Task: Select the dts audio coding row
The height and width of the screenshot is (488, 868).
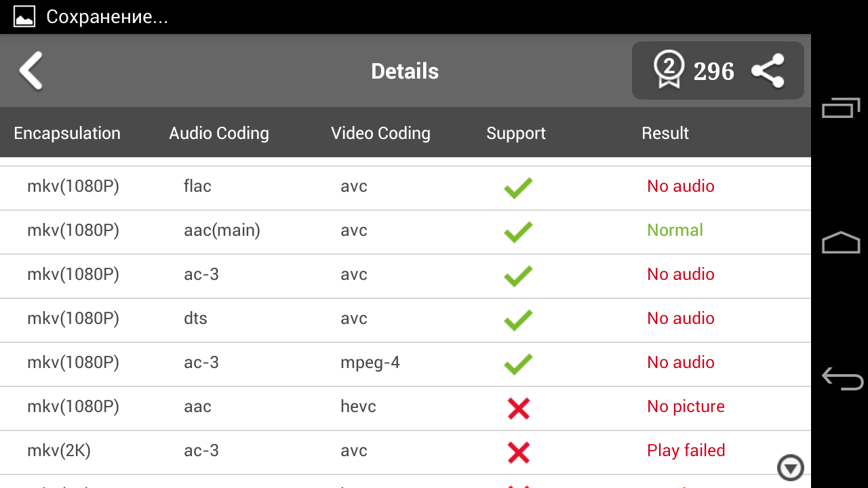Action: 195,319
